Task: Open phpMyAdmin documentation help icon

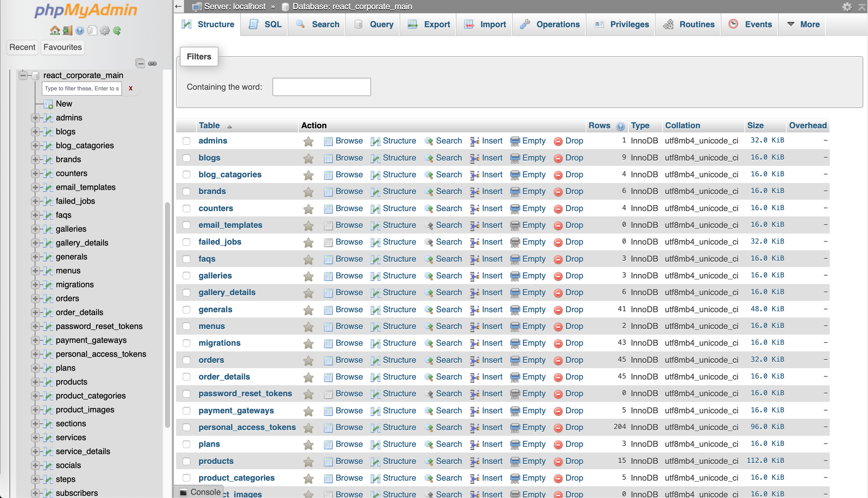Action: point(80,31)
